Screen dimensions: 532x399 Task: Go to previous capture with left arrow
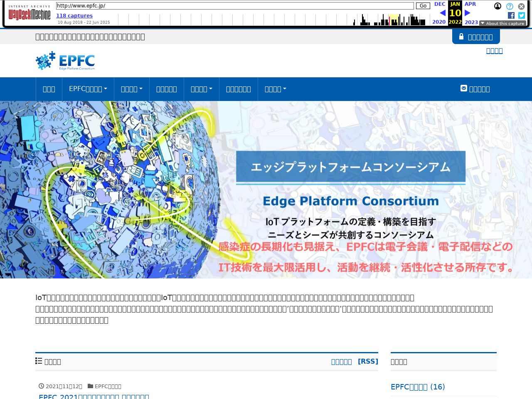coord(442,13)
